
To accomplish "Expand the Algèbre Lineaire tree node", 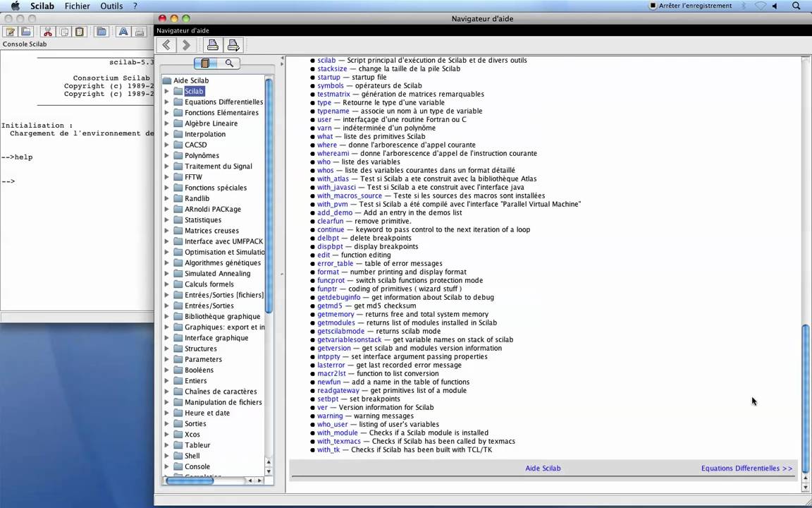I will [x=167, y=123].
